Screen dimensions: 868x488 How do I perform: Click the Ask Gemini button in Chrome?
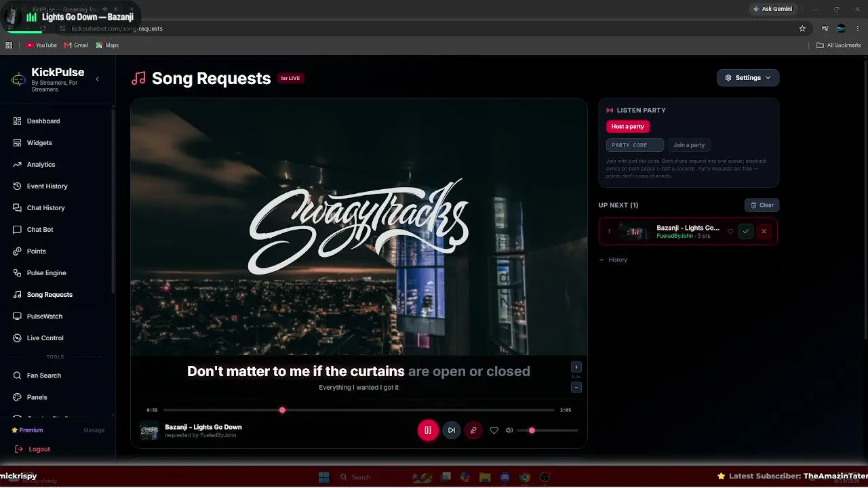tap(772, 9)
